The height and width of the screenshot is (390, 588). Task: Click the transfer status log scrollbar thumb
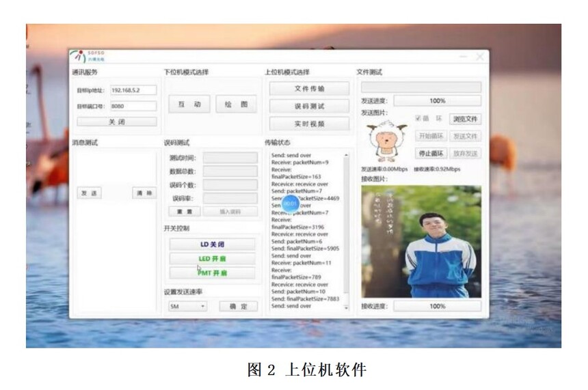click(x=346, y=225)
